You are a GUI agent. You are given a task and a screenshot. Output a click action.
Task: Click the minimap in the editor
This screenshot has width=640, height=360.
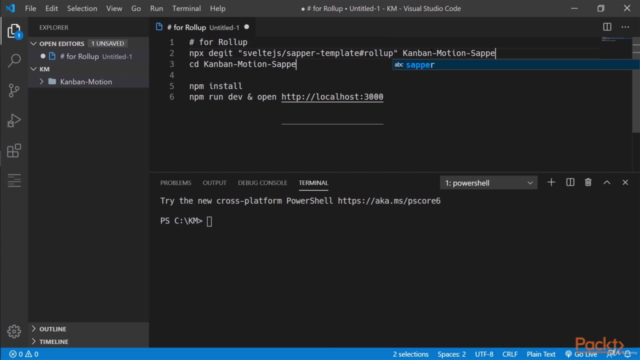616,40
